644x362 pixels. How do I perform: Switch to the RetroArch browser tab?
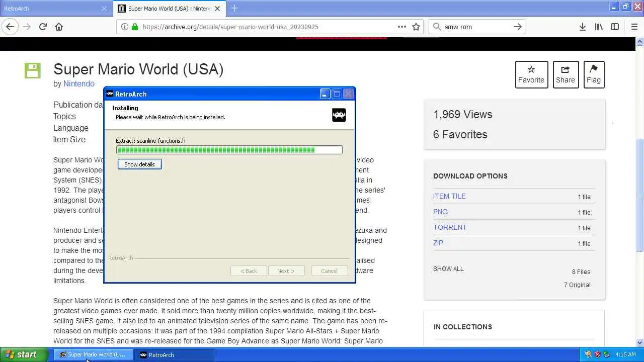[x=55, y=9]
